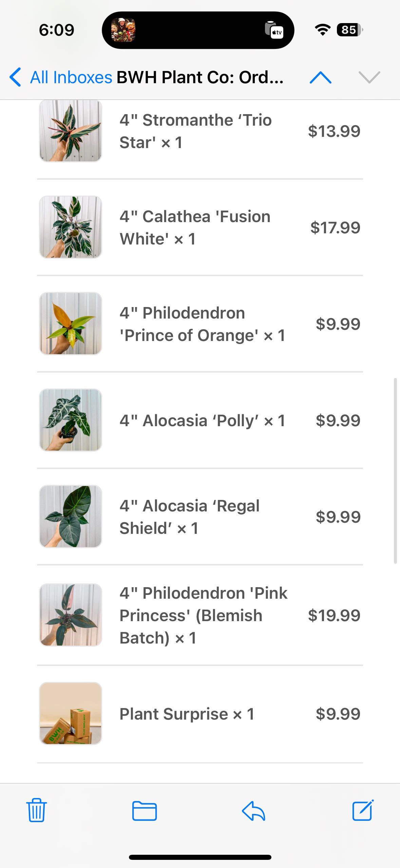Return to All Inboxes

pyautogui.click(x=71, y=77)
